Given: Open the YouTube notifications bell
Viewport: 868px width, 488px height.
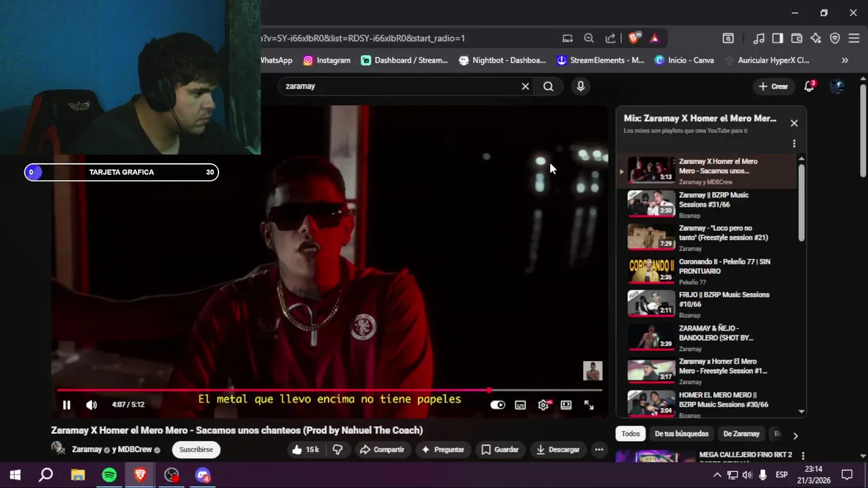Looking at the screenshot, I should click(809, 86).
